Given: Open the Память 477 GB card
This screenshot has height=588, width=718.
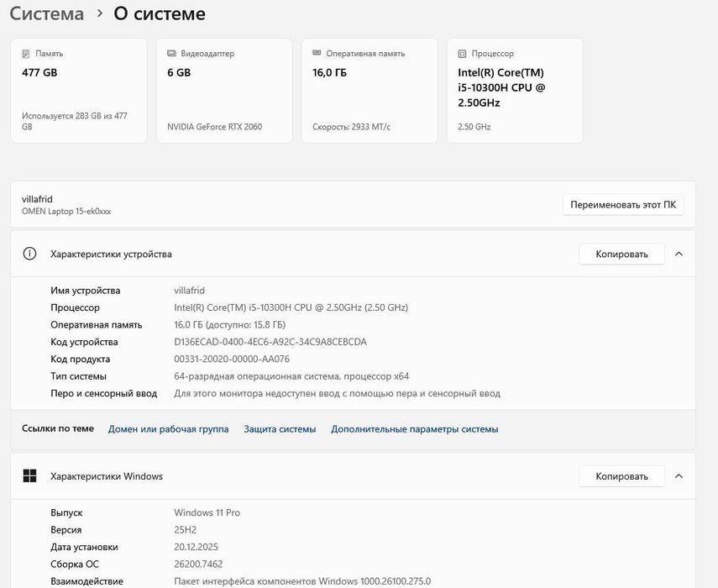Looking at the screenshot, I should (79, 91).
